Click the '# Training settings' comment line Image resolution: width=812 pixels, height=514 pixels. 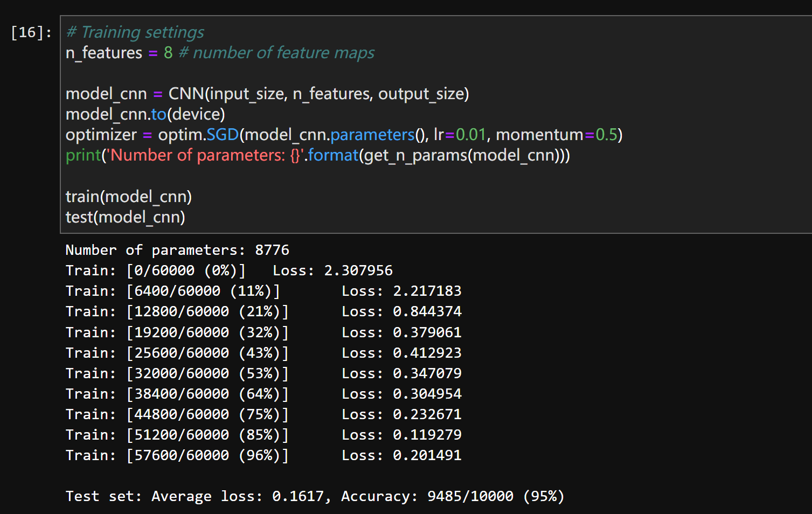point(135,32)
